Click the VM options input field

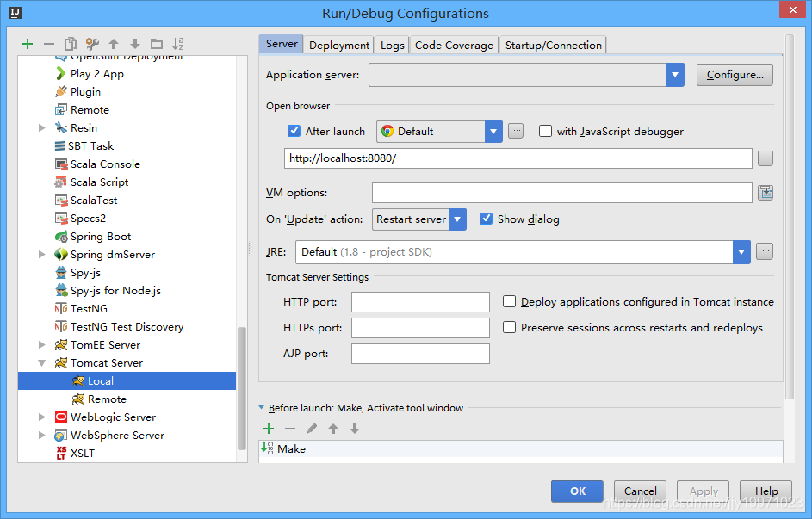(562, 193)
